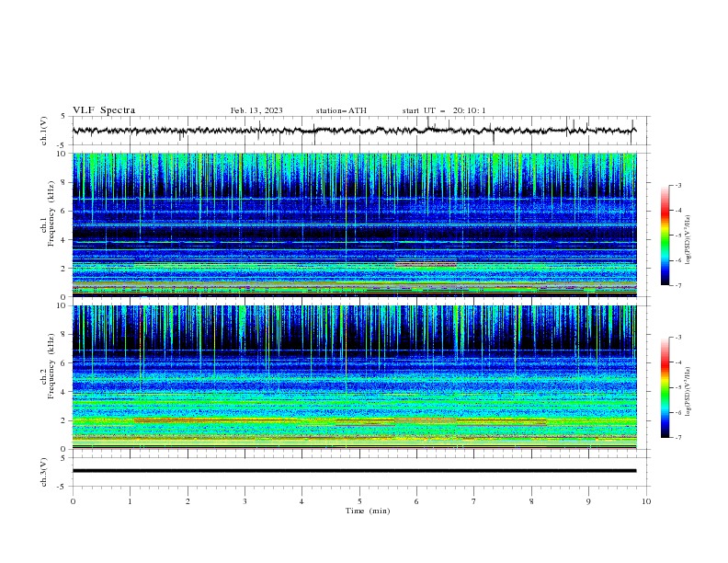728x563 pixels.
Task: Click the time axis tick label "1"
Action: pos(130,501)
